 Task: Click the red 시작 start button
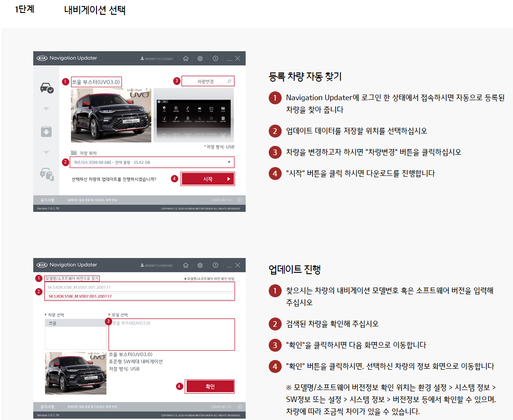tap(208, 179)
